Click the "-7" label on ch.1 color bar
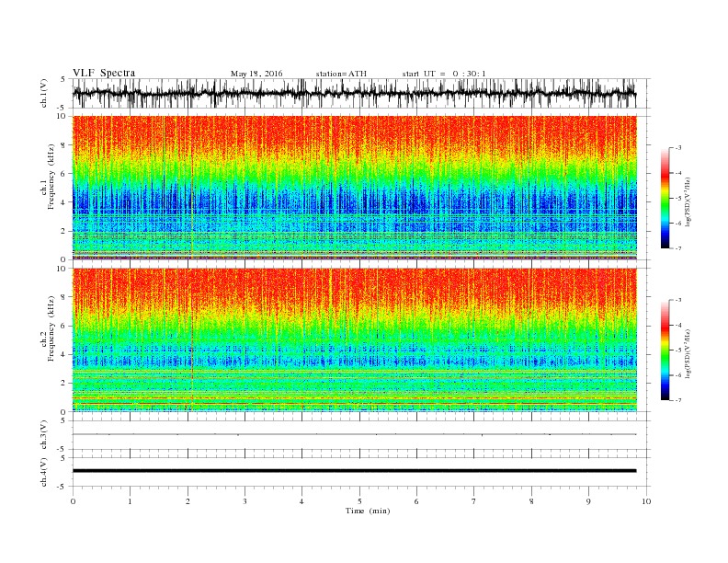 (678, 248)
